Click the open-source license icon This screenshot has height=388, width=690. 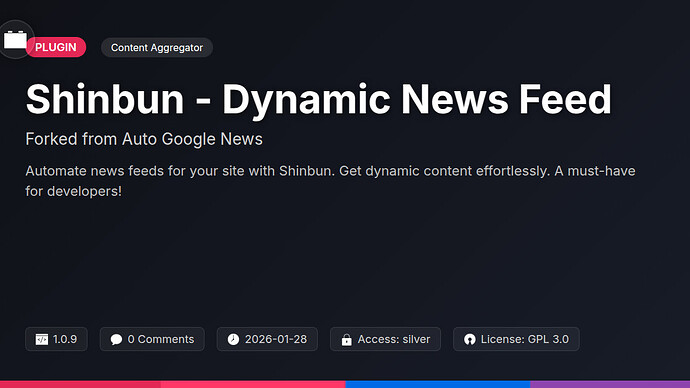coord(470,339)
